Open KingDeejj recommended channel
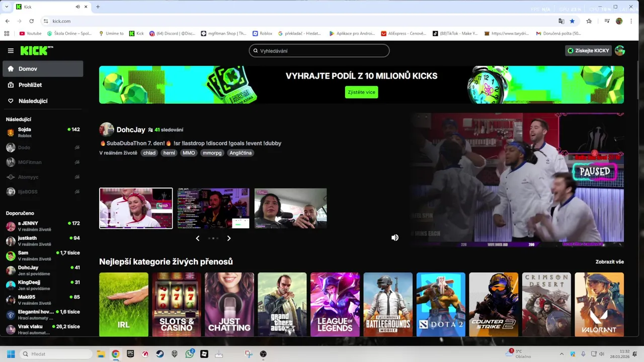The image size is (644, 362). pyautogui.click(x=43, y=285)
